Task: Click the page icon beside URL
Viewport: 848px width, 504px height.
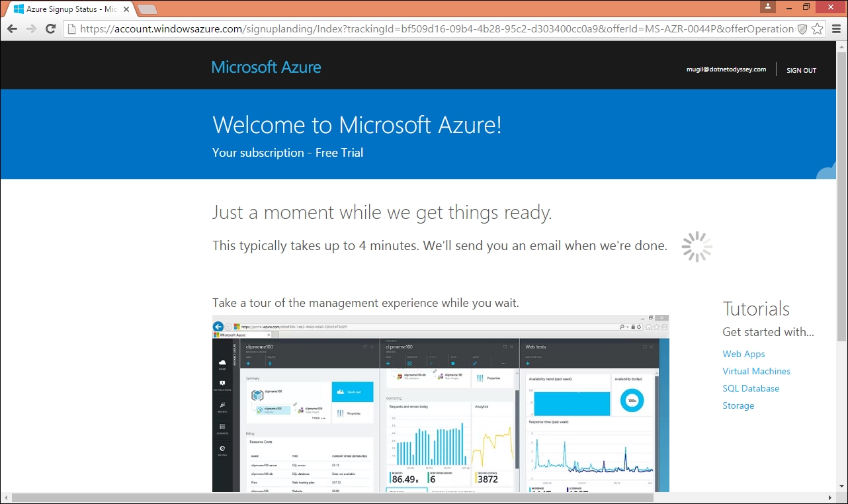Action: 71,28
